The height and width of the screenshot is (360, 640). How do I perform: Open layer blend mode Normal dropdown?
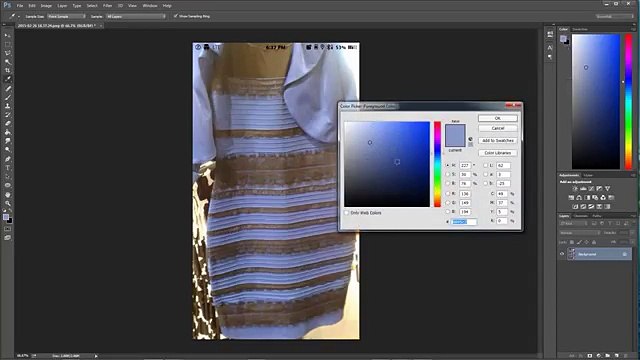point(580,233)
